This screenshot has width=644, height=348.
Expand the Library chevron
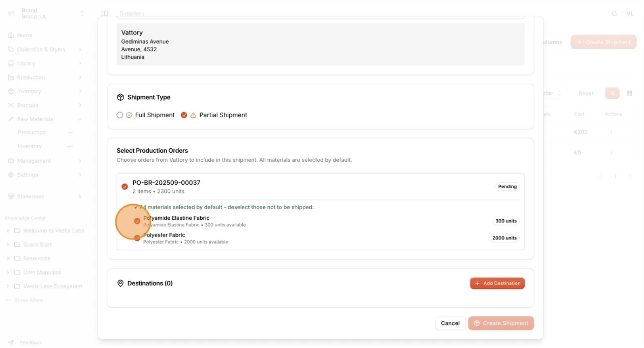[x=80, y=63]
